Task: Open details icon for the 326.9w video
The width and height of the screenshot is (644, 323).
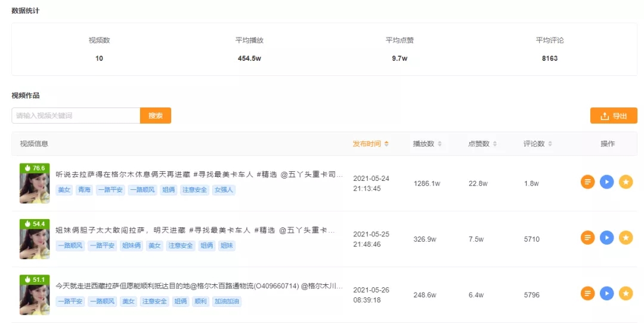Action: pyautogui.click(x=587, y=238)
